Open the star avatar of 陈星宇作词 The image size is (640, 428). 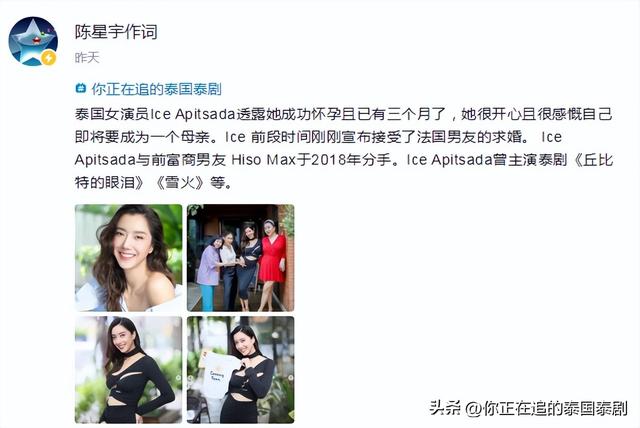pyautogui.click(x=33, y=41)
